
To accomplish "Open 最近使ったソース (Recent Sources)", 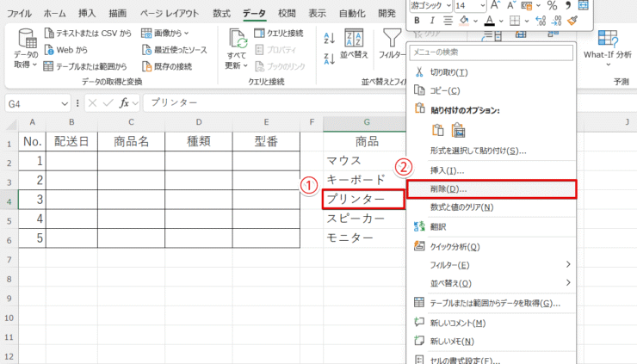I will coord(175,50).
